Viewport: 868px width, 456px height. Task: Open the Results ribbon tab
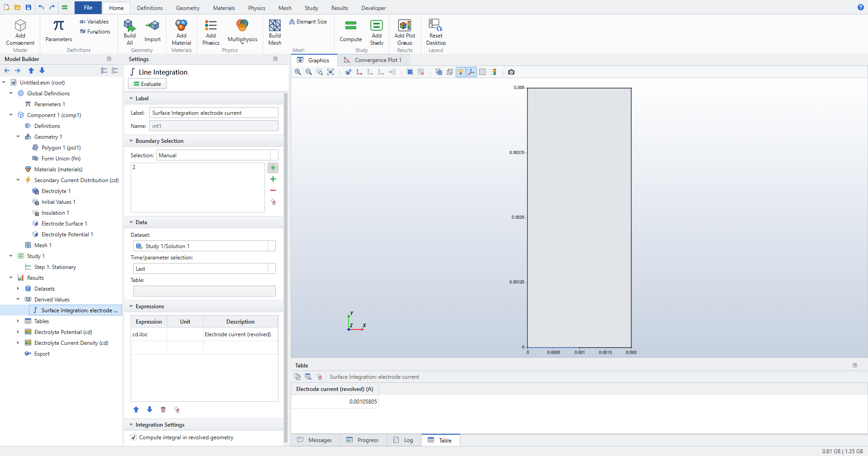[340, 8]
